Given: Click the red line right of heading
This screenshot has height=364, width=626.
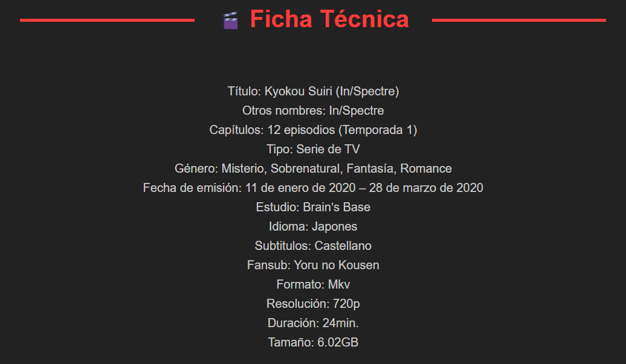Looking at the screenshot, I should pyautogui.click(x=519, y=20).
